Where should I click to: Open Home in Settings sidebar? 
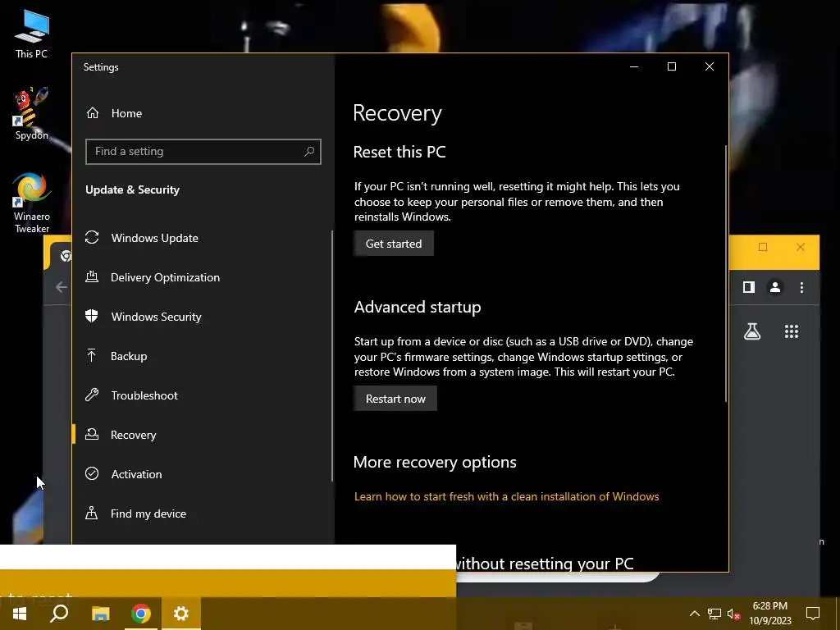[126, 113]
